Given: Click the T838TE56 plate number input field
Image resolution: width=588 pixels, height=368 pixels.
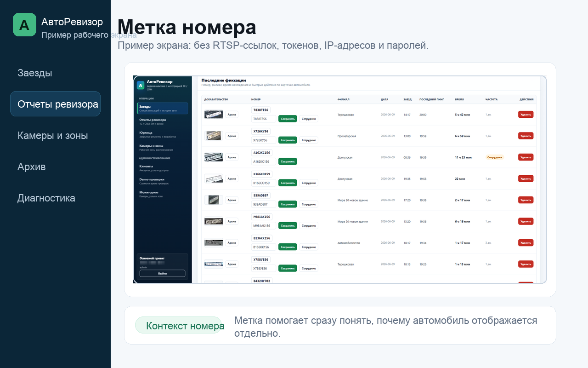Looking at the screenshot, I should (264, 119).
